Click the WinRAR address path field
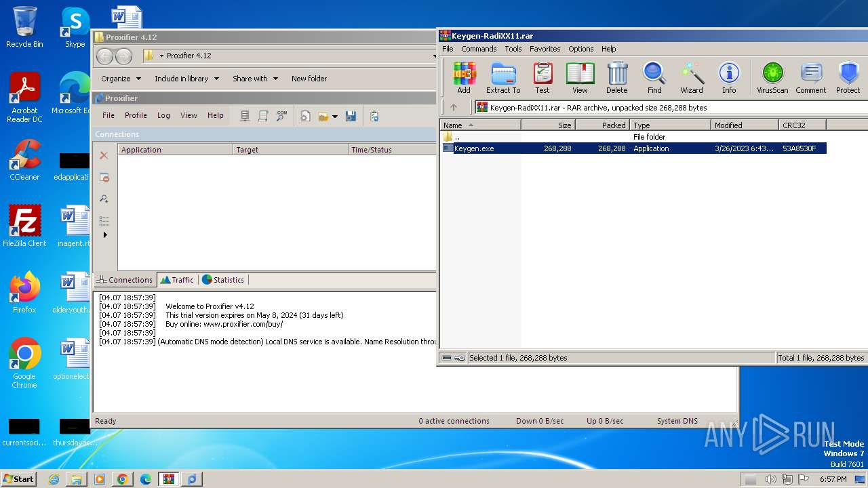This screenshot has height=488, width=868. tap(670, 107)
